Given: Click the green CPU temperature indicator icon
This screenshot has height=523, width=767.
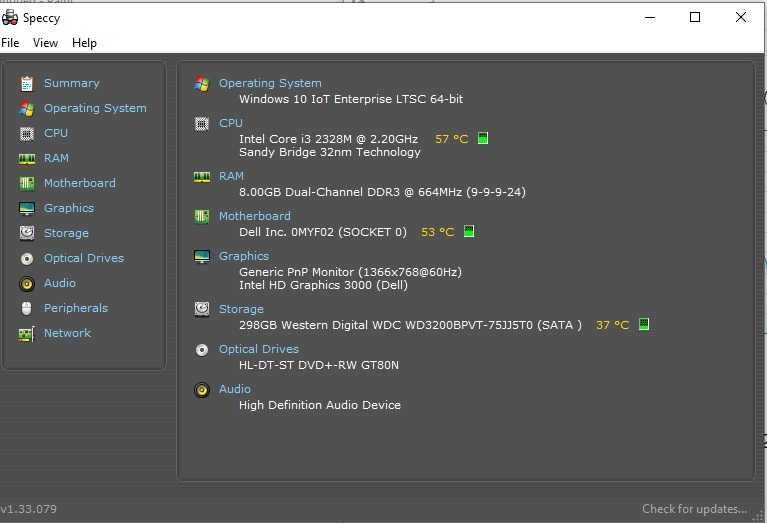Looking at the screenshot, I should [483, 138].
